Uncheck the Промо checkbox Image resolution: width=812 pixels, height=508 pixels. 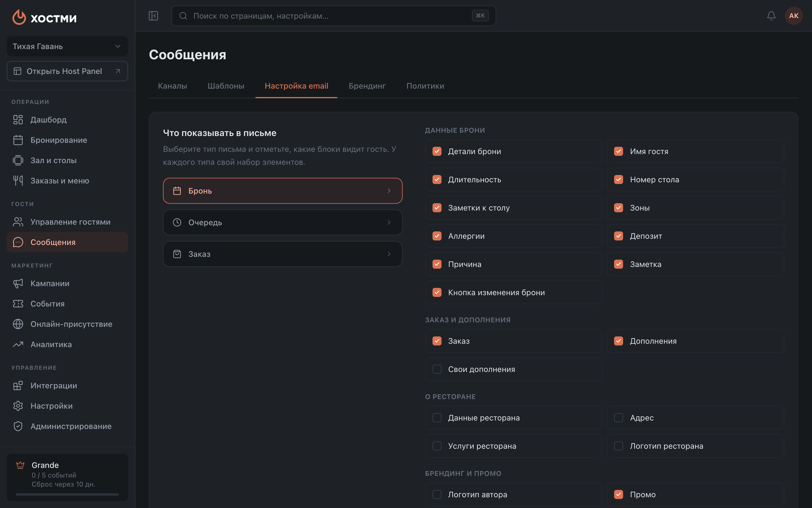[x=619, y=494]
